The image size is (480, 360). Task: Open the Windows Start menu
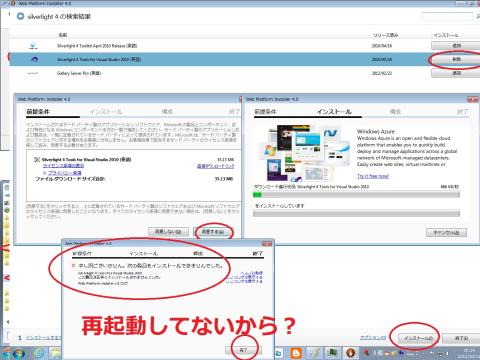pyautogui.click(x=18, y=353)
